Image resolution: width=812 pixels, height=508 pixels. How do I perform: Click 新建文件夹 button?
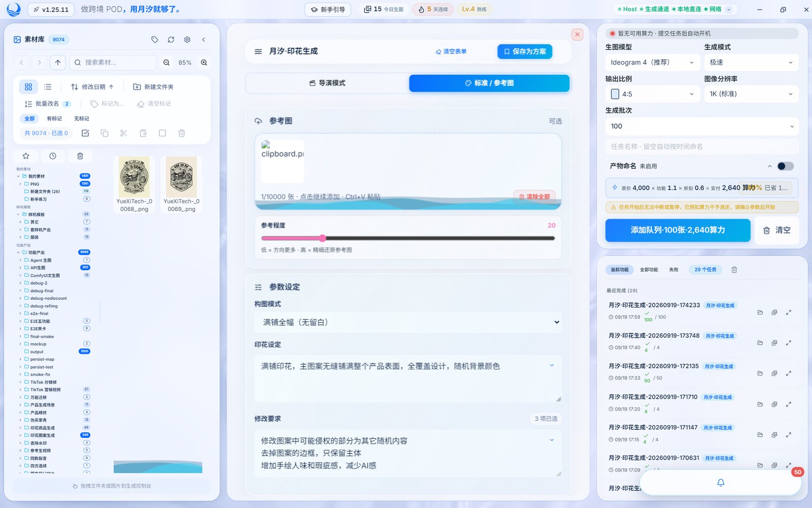coord(153,87)
